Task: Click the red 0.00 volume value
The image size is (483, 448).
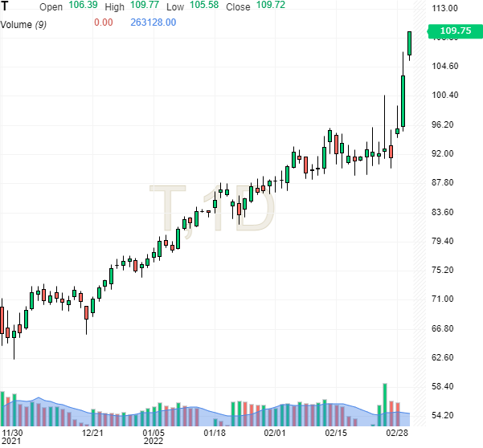Action: click(103, 22)
